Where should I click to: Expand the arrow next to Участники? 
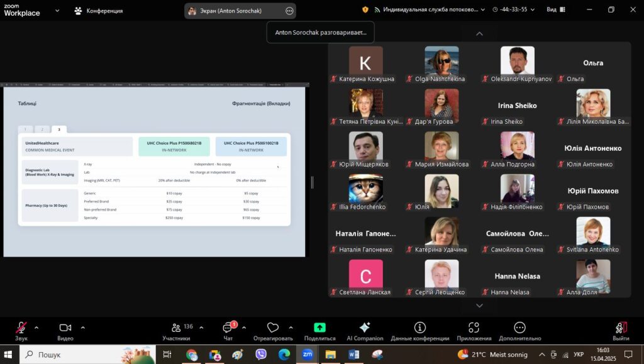201,328
